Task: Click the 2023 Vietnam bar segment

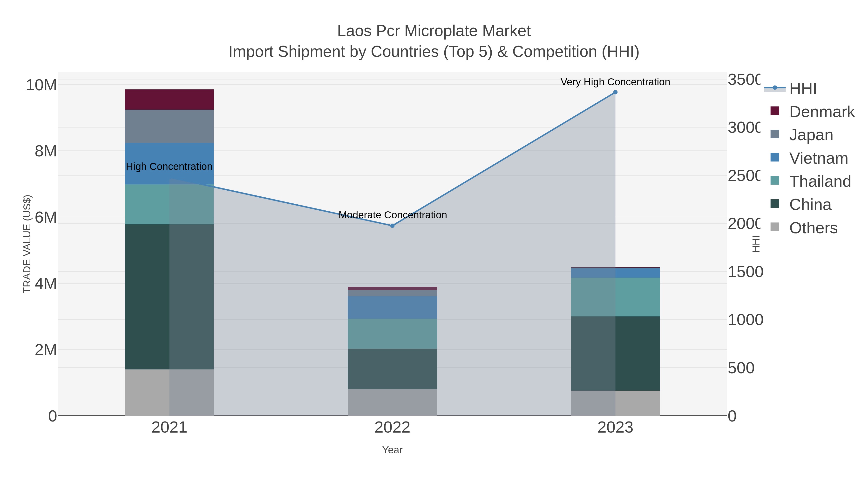Action: click(x=615, y=273)
